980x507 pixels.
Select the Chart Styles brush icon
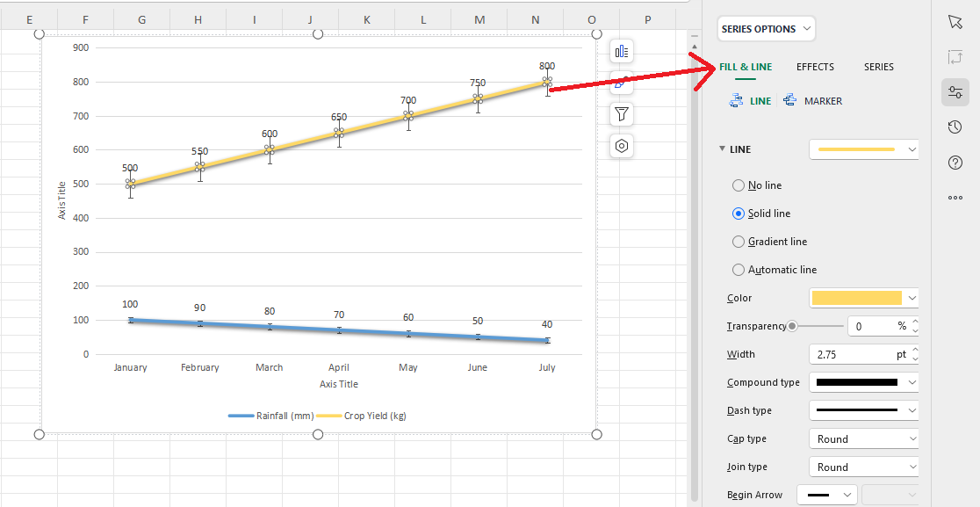(x=621, y=83)
